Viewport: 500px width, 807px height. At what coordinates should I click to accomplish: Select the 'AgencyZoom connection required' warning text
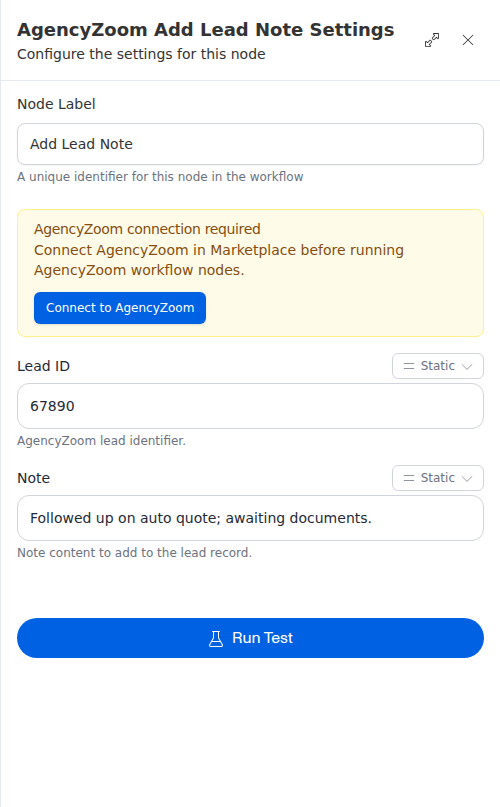tap(147, 229)
